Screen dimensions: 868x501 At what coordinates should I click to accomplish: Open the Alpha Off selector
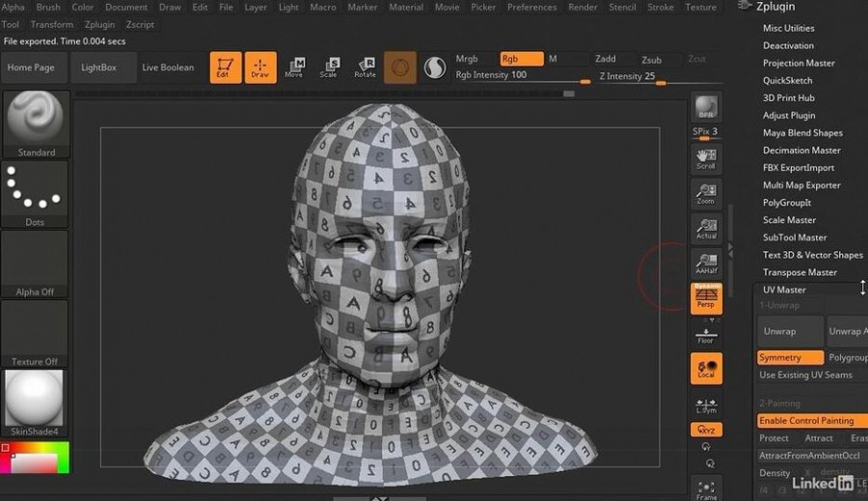click(35, 264)
